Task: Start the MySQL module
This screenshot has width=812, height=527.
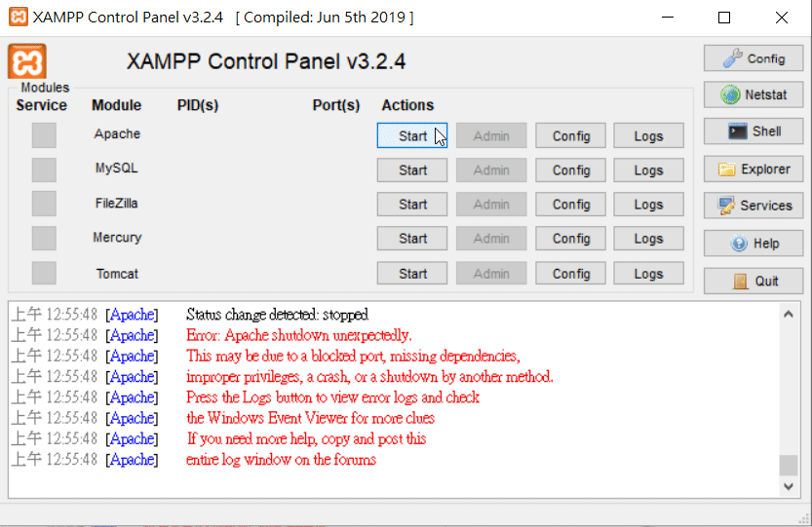Action: coord(412,170)
